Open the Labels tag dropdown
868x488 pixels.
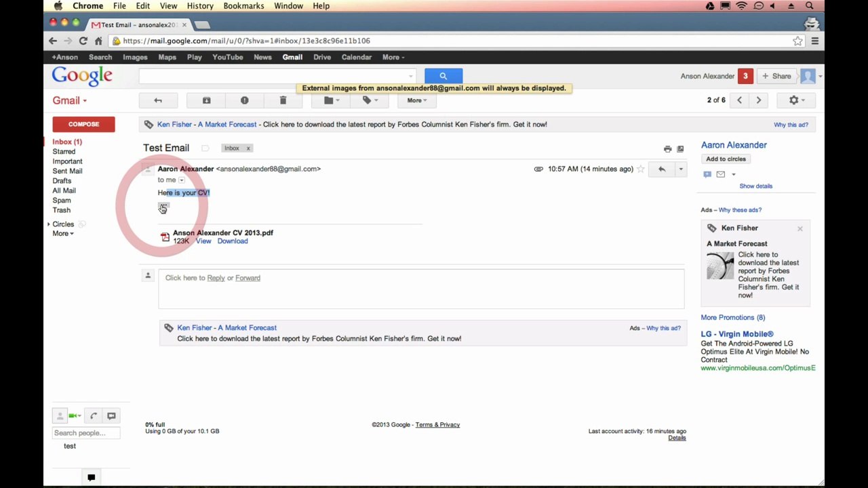pos(370,100)
